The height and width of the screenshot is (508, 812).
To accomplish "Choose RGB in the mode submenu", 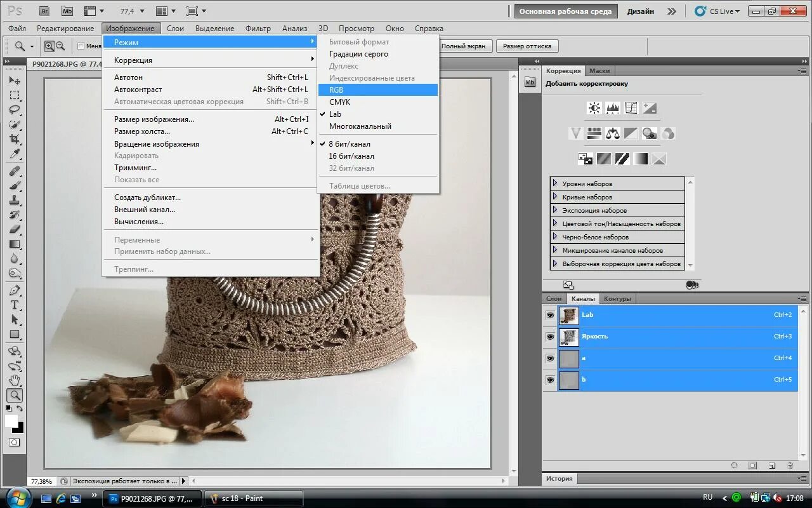I will click(x=378, y=90).
